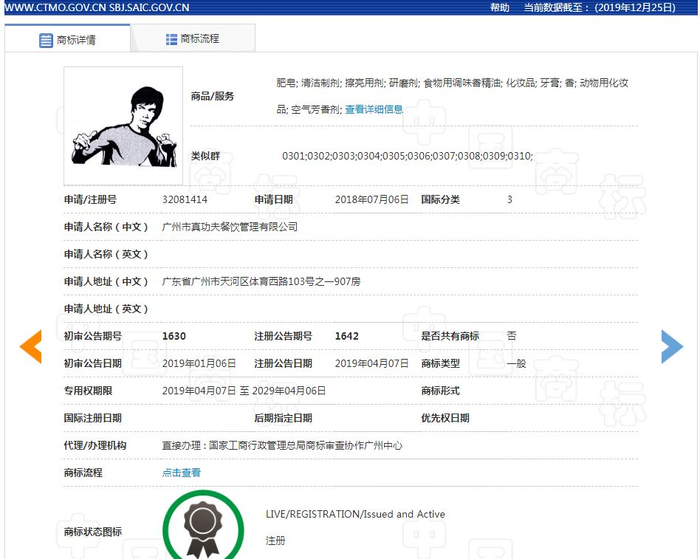Click the orange previous-record arrow
The height and width of the screenshot is (559, 700).
point(31,346)
